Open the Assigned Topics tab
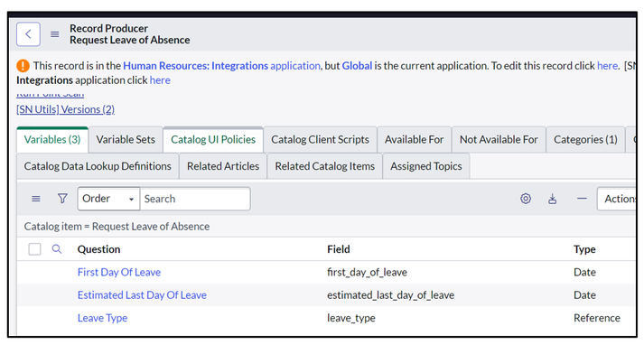 click(x=426, y=166)
